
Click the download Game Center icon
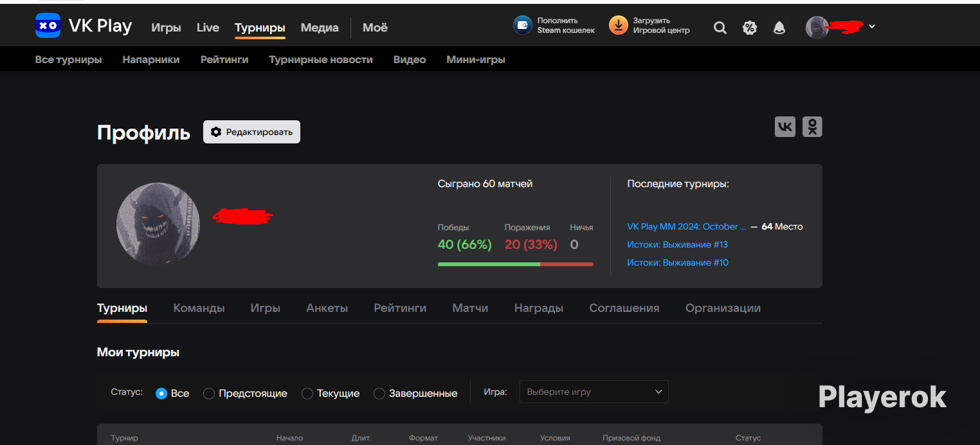click(618, 25)
